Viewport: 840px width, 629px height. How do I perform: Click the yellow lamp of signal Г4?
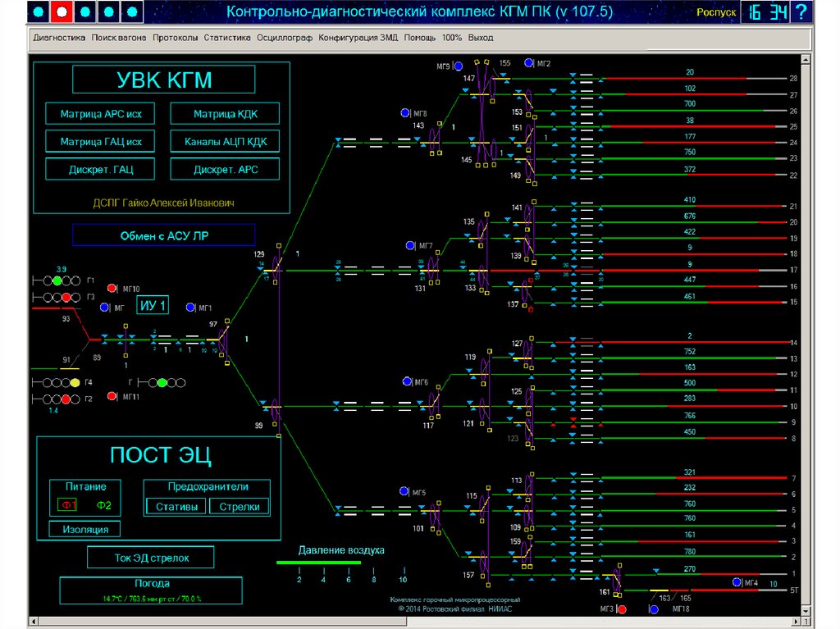click(x=75, y=383)
